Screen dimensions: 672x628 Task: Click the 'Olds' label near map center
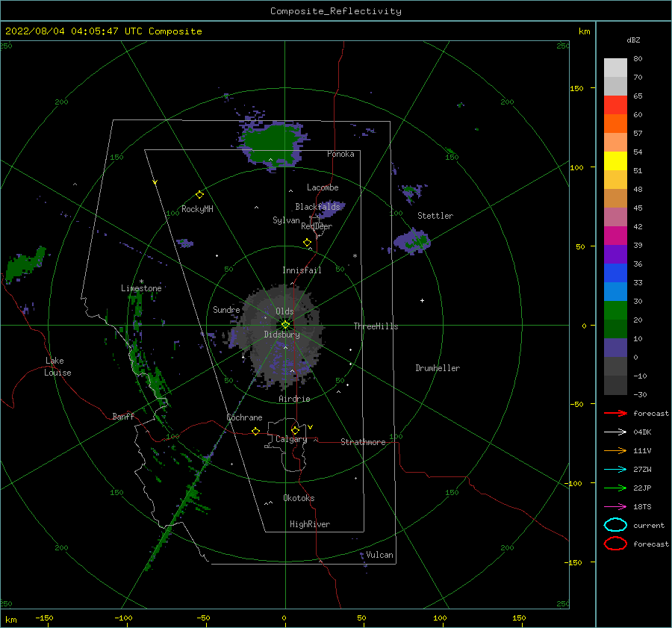tap(284, 311)
